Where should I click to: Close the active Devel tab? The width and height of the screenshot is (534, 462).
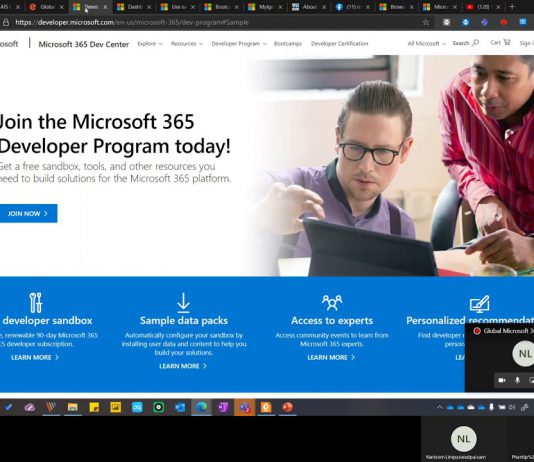click(105, 7)
